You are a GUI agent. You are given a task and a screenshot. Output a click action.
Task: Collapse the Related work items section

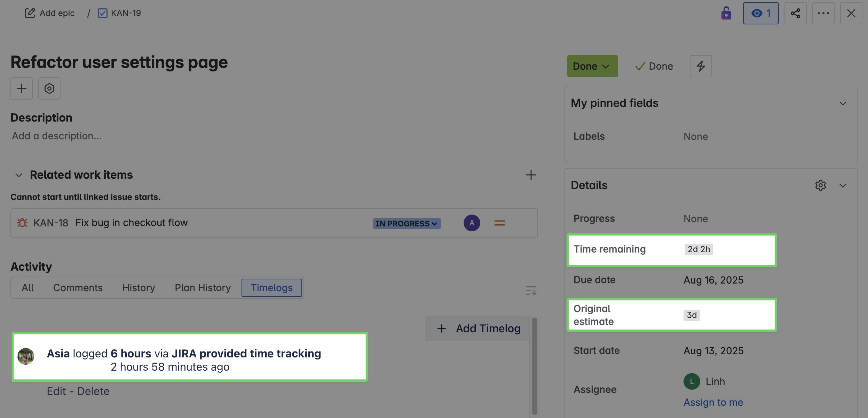pos(19,175)
